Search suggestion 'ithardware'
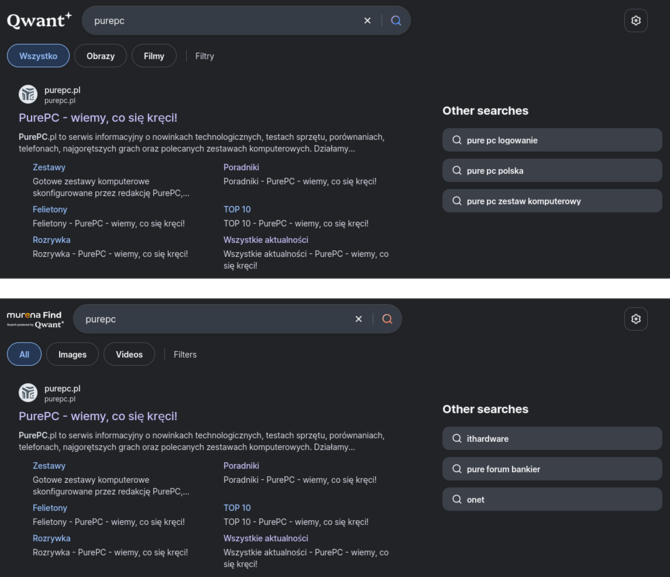This screenshot has height=577, width=670. tap(552, 439)
